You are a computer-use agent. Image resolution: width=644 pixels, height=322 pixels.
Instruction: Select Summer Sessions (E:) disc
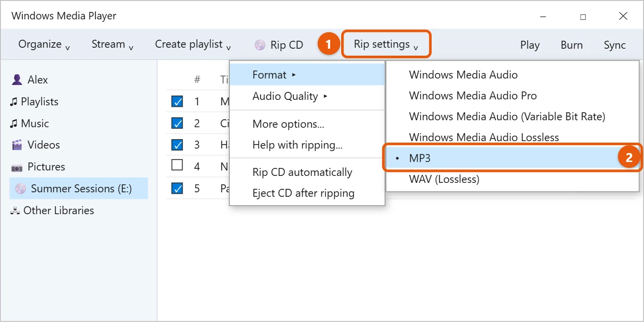(79, 188)
